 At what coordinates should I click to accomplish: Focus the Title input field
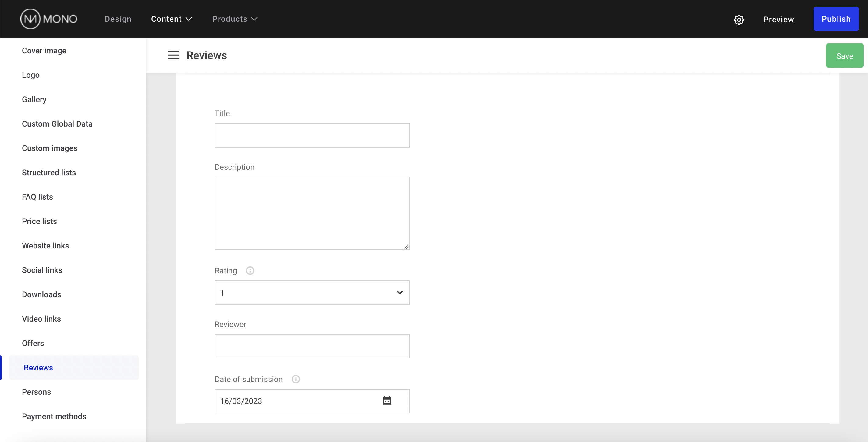click(312, 135)
